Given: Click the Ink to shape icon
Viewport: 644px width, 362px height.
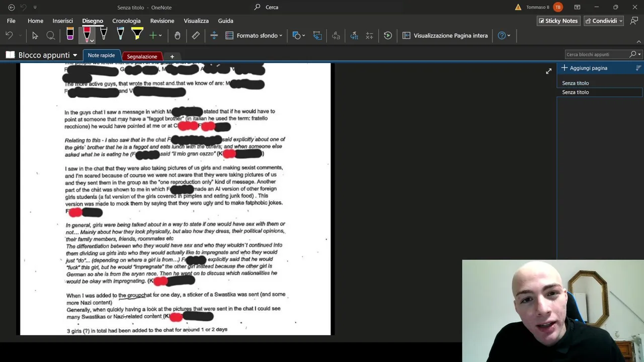Looking at the screenshot, I should click(317, 35).
